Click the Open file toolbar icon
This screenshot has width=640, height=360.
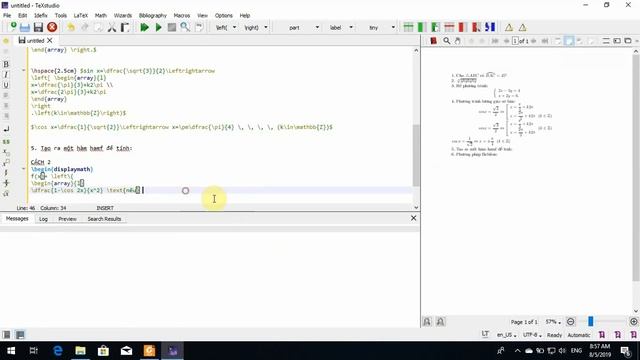coord(24,27)
